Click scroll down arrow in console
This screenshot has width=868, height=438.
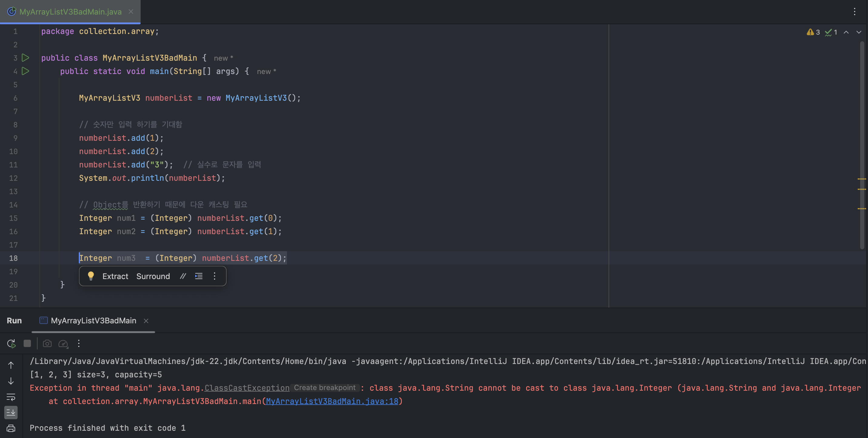point(11,381)
